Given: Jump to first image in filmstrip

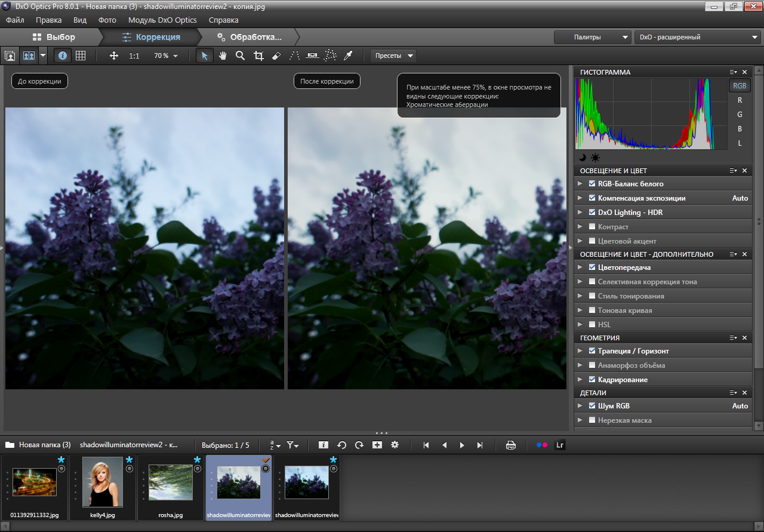Looking at the screenshot, I should [426, 445].
